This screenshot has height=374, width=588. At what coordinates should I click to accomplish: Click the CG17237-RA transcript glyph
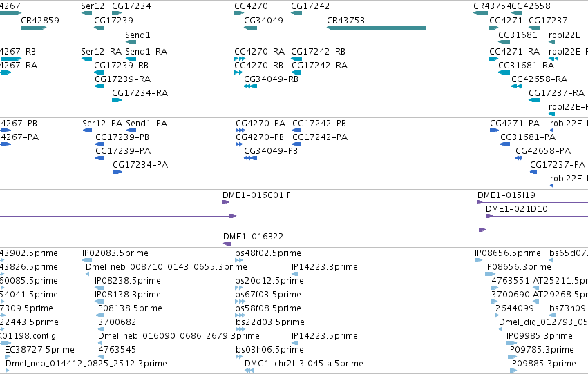point(534,100)
